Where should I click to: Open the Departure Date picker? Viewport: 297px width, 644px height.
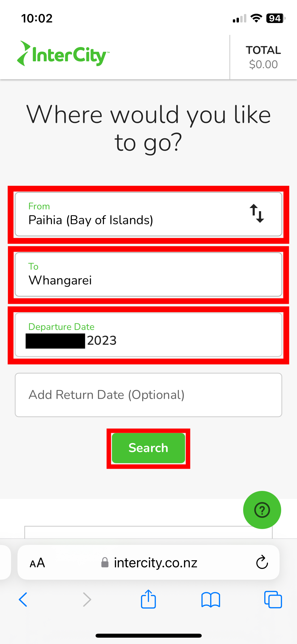pos(148,335)
